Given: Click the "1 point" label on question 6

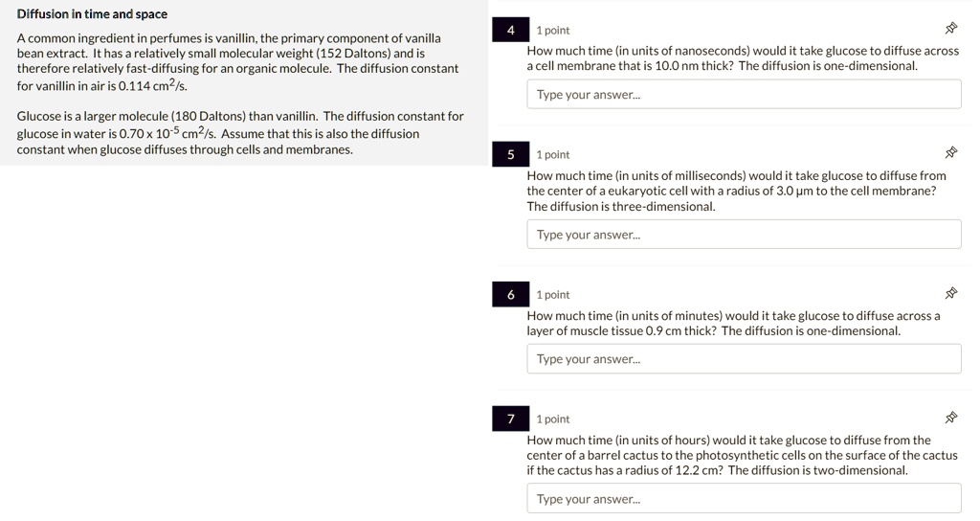Looking at the screenshot, I should pos(553,295).
